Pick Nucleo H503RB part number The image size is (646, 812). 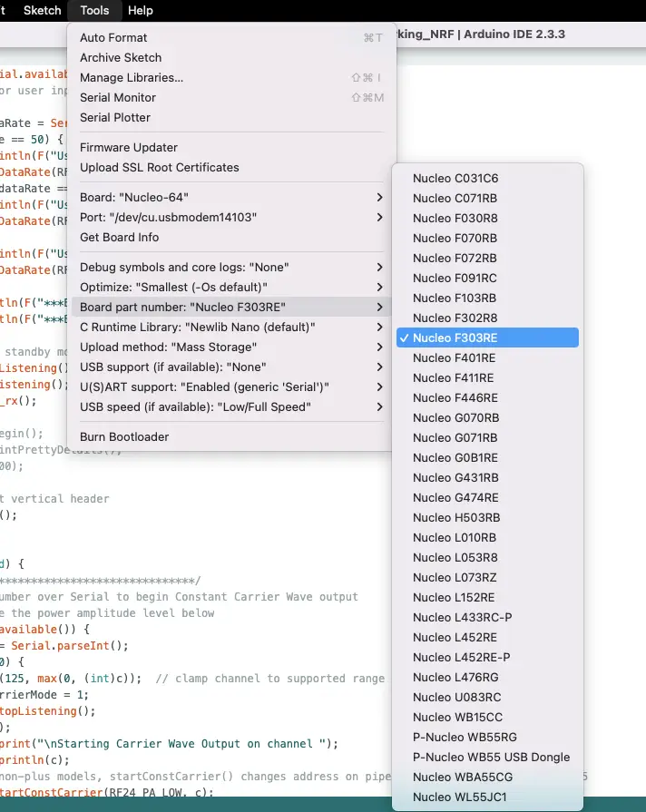(x=487, y=517)
